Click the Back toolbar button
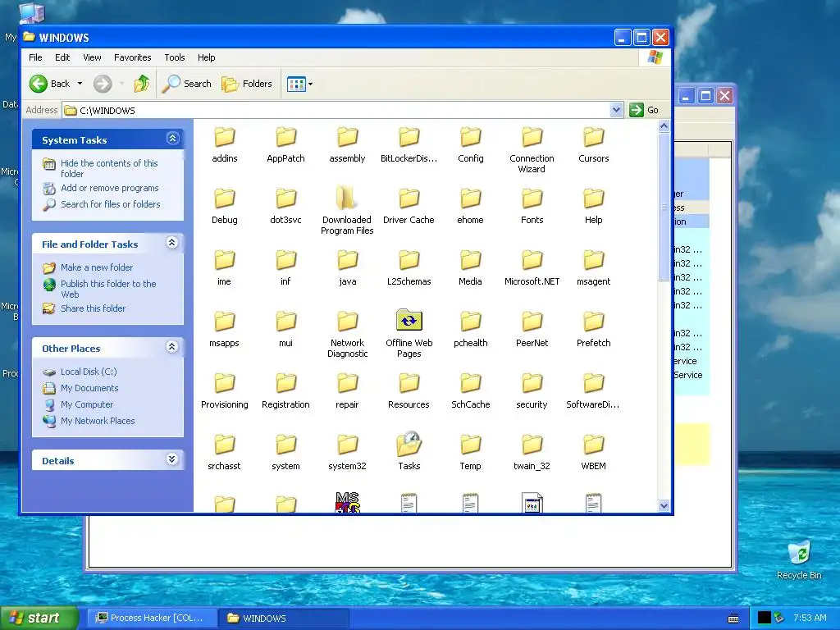 tap(49, 84)
